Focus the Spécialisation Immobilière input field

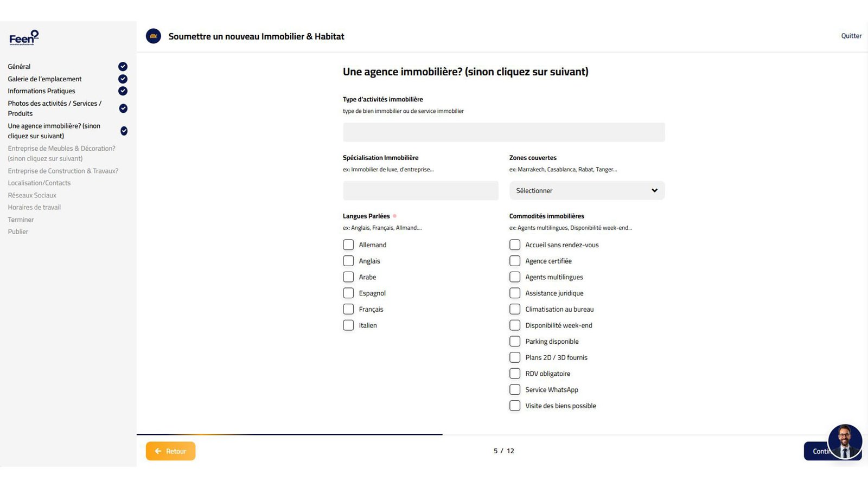click(420, 191)
